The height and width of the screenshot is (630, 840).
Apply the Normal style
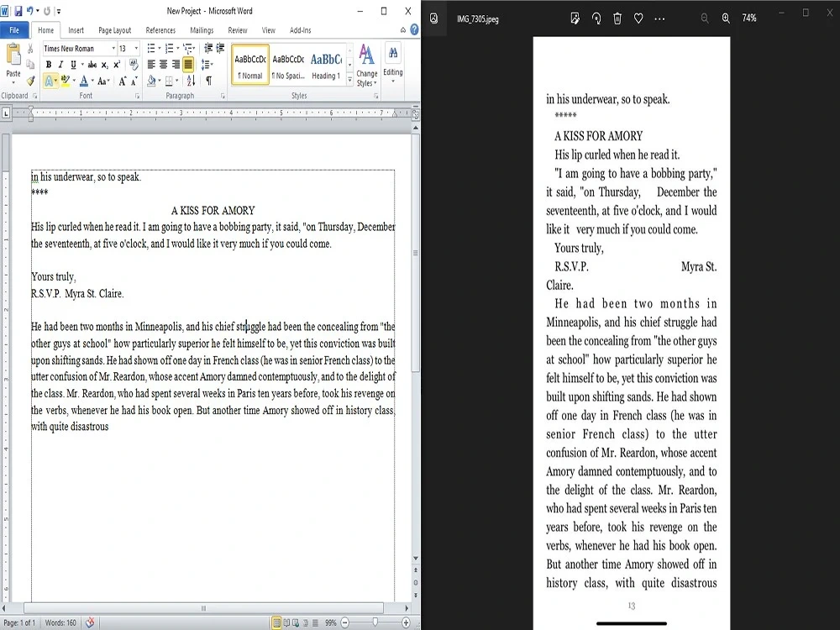pos(250,65)
